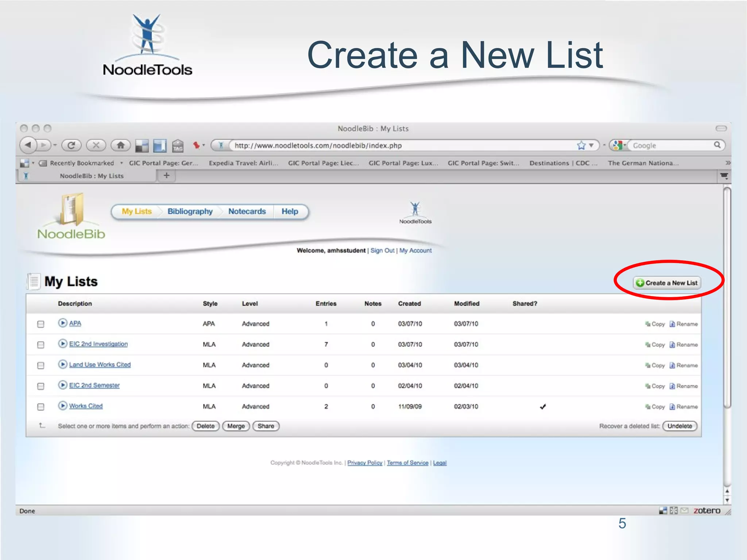Check the APA list checkbox

point(41,324)
